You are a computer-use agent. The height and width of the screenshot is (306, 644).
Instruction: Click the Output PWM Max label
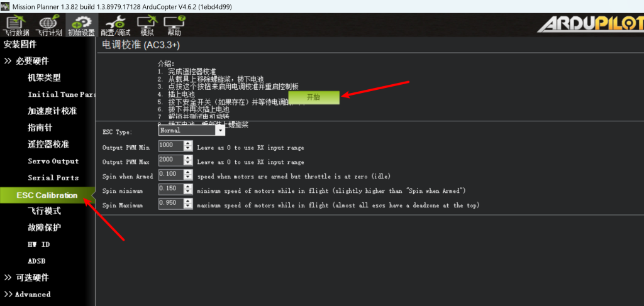click(126, 162)
